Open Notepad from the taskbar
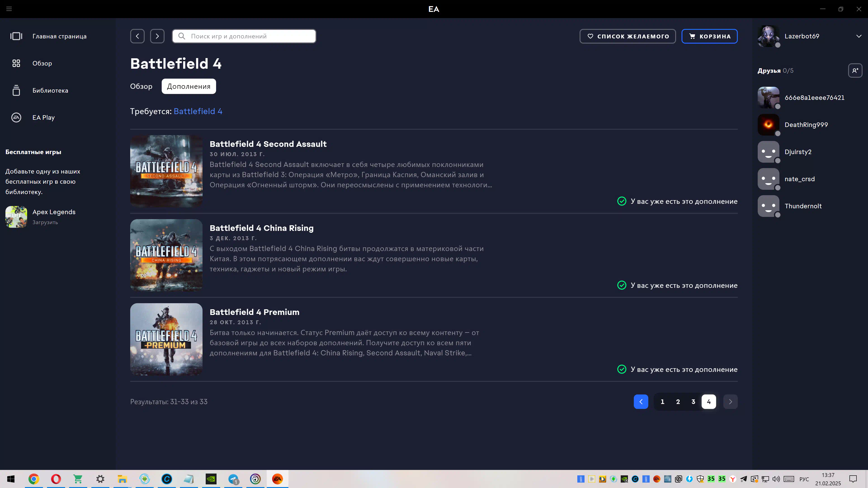Viewport: 868px width, 488px height. [x=189, y=479]
